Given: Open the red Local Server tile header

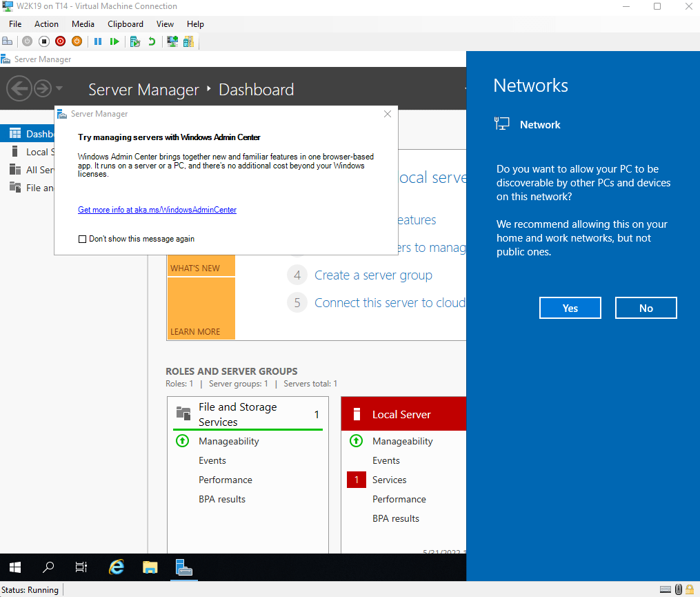Looking at the screenshot, I should [x=403, y=414].
